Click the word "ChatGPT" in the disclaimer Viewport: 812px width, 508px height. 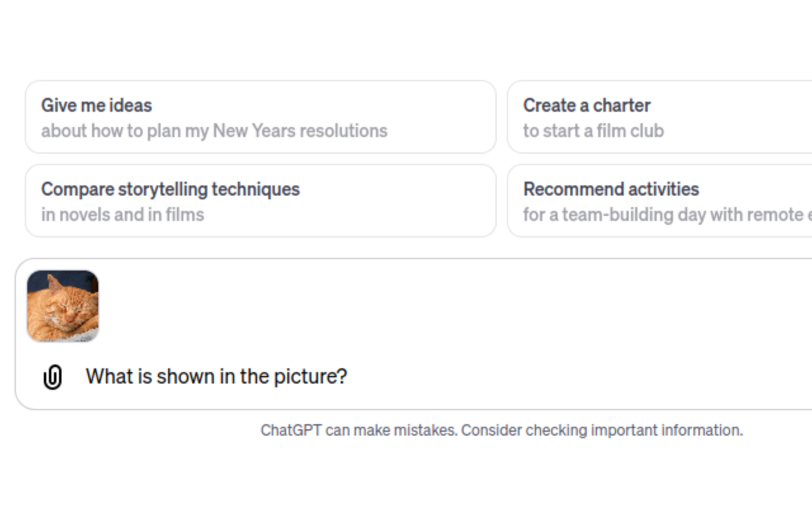(x=291, y=431)
